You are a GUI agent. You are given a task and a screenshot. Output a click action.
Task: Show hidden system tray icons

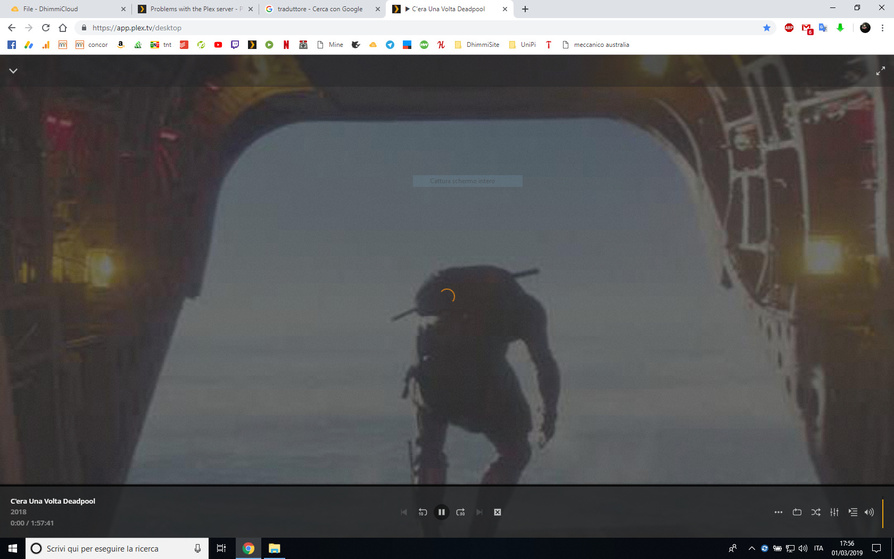pyautogui.click(x=751, y=549)
